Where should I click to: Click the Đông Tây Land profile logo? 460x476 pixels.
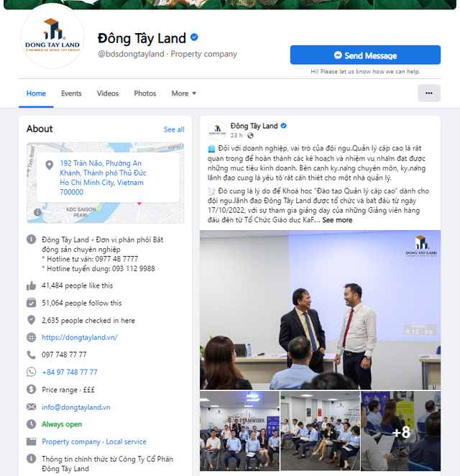[52, 36]
